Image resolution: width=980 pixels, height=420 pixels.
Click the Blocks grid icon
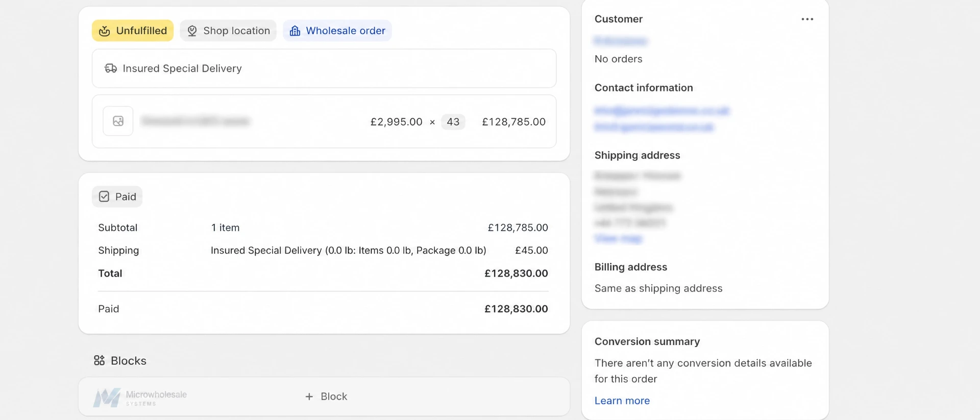(99, 360)
